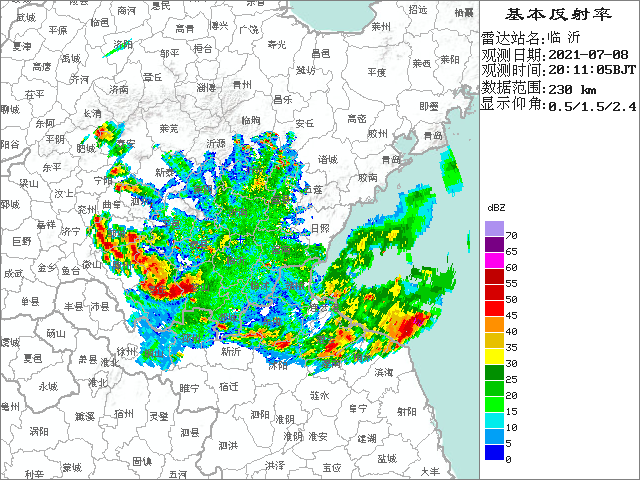The height and width of the screenshot is (480, 640).
Task: Click the 济南 city label on map
Action: click(118, 89)
